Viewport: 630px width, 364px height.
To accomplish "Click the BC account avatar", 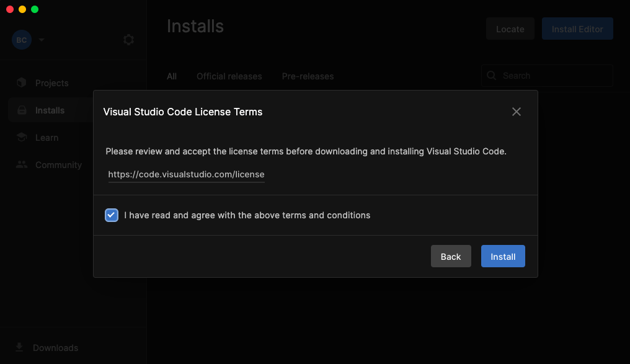I will click(22, 40).
